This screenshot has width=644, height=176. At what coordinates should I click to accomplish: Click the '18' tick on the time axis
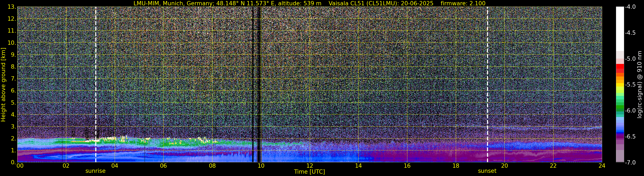[x=456, y=166]
